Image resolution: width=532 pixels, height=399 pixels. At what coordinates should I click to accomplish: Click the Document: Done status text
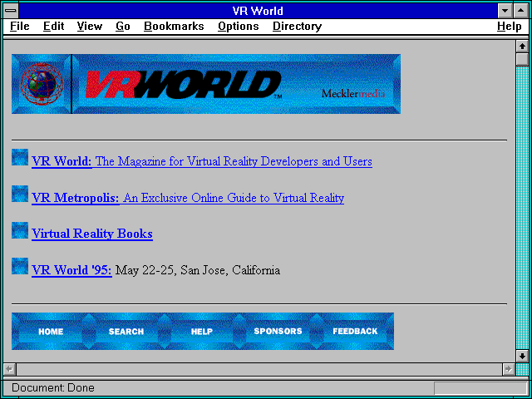tap(53, 388)
